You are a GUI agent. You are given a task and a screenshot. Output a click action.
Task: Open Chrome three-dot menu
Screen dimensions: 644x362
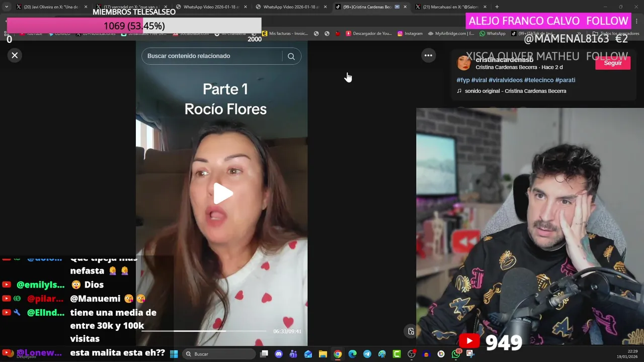(x=637, y=21)
